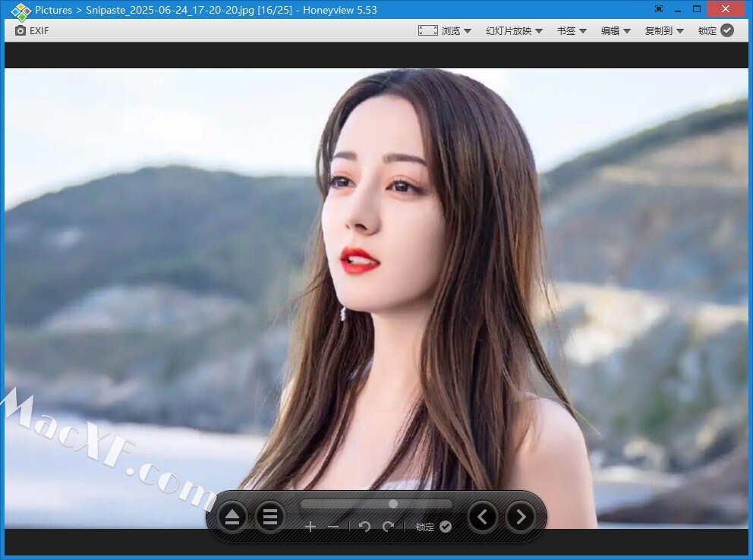This screenshot has width=753, height=560.
Task: Minimize the Honeyview window
Action: (x=678, y=10)
